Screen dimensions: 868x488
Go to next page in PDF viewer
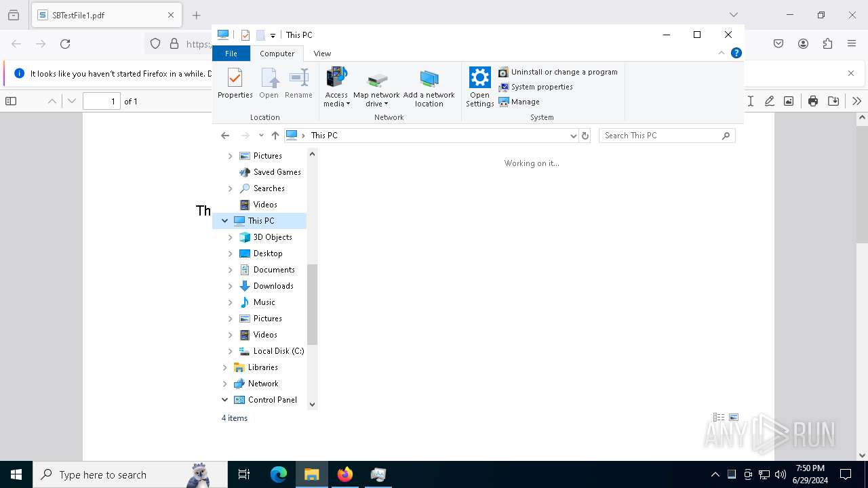(x=72, y=101)
